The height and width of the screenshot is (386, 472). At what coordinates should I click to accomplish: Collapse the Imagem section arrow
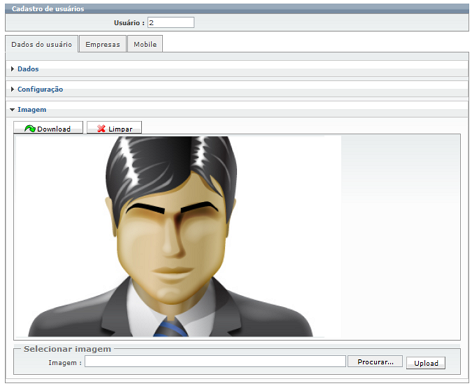tap(12, 110)
